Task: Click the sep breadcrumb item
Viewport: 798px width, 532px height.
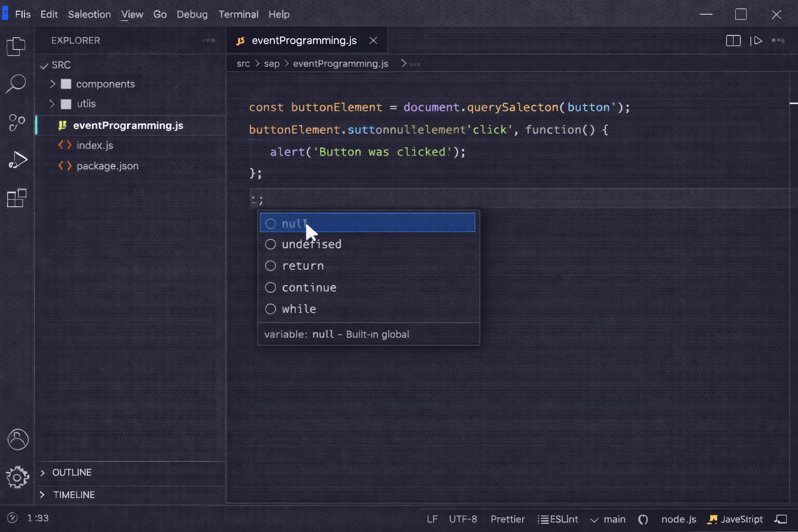Action: [272, 63]
